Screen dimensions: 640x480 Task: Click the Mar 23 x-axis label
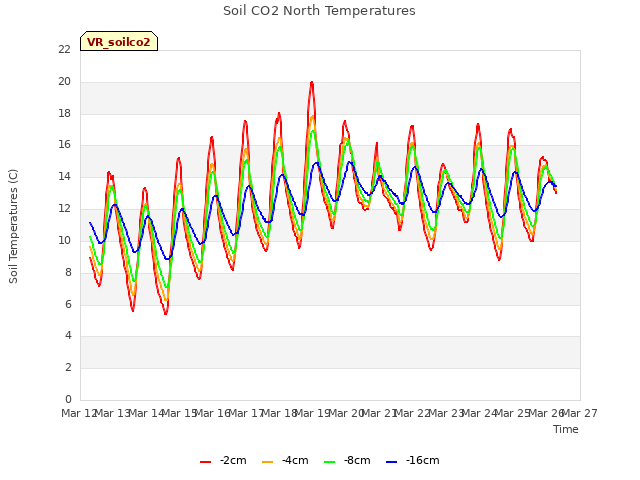tap(446, 413)
